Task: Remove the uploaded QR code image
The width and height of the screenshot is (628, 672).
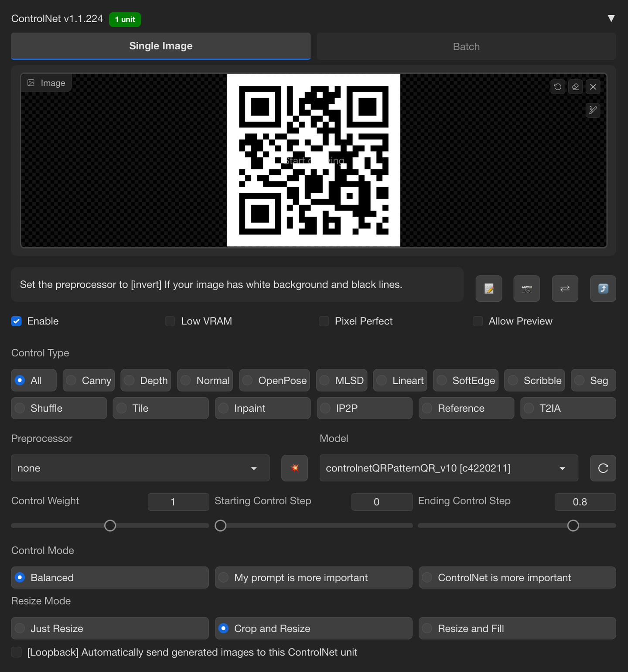Action: click(593, 87)
